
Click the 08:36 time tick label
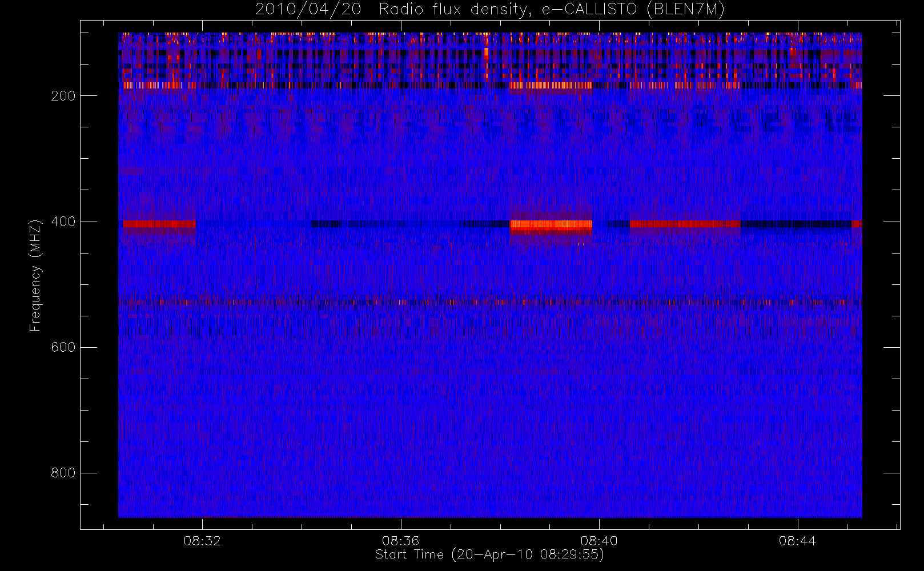[x=400, y=541]
